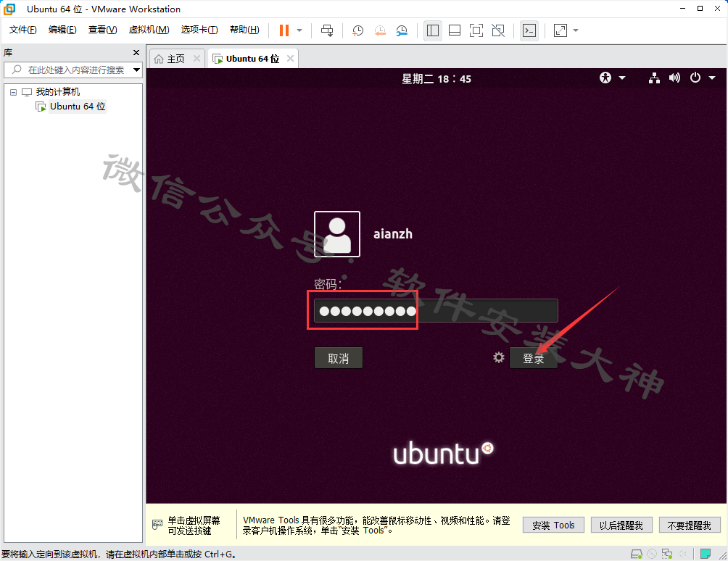Close the Ubuntu 64 位 tab

click(290, 59)
